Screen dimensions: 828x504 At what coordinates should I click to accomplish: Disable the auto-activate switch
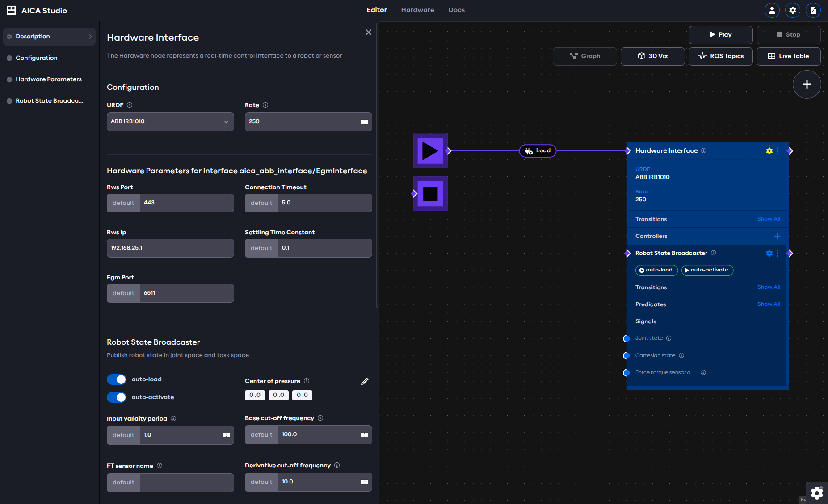tap(117, 397)
